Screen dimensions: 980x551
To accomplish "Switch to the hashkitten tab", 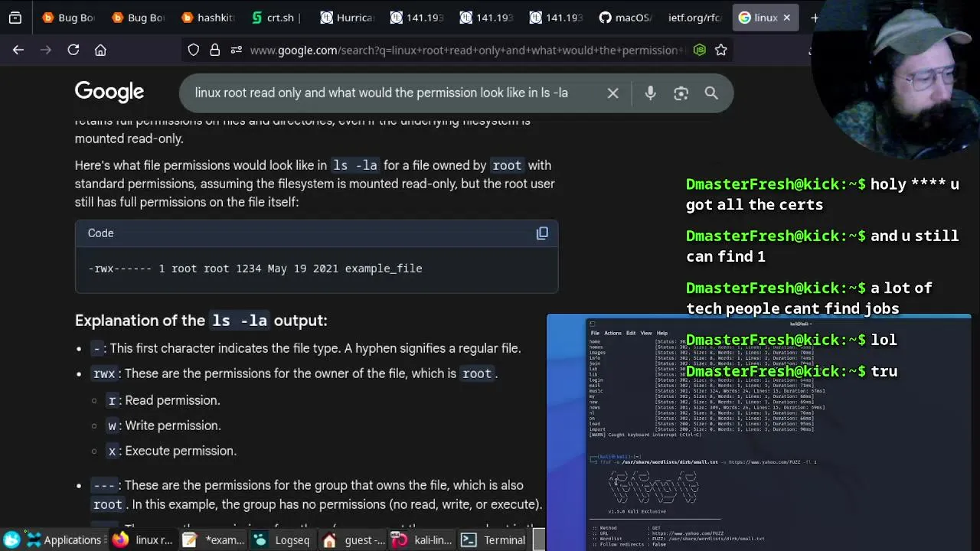I will (207, 18).
